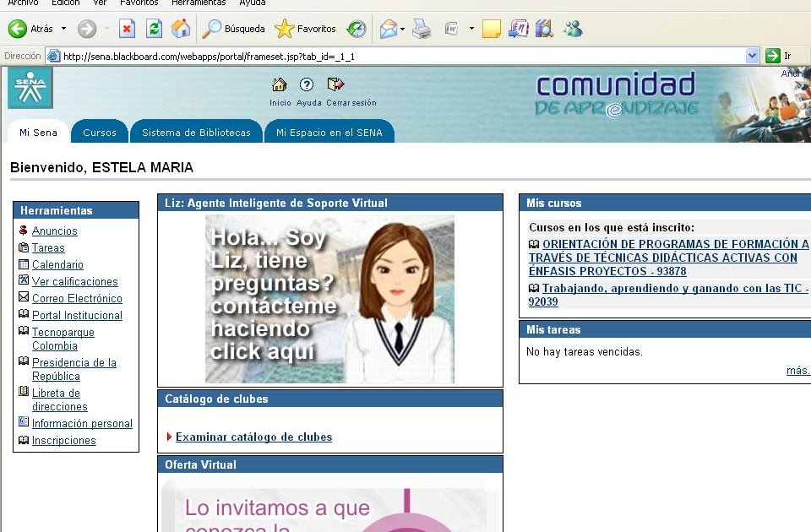Expand the edit icon dropdown arrow

(471, 29)
